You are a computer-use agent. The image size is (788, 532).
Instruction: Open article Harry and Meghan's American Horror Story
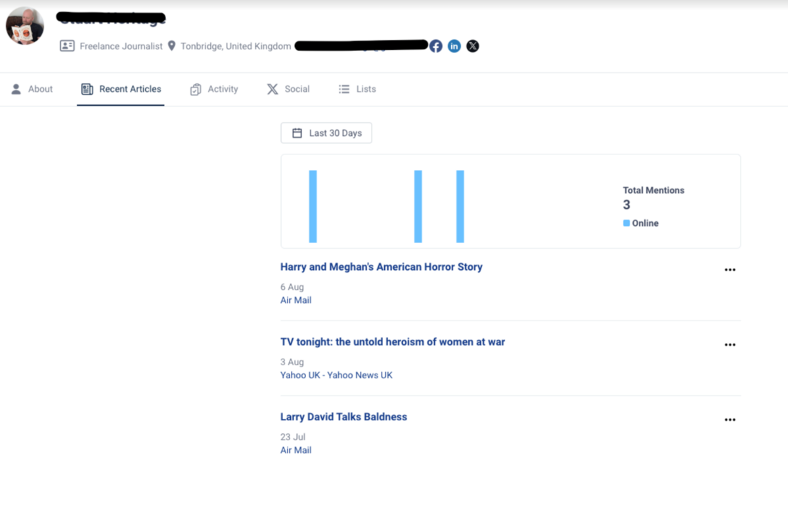[x=381, y=267]
